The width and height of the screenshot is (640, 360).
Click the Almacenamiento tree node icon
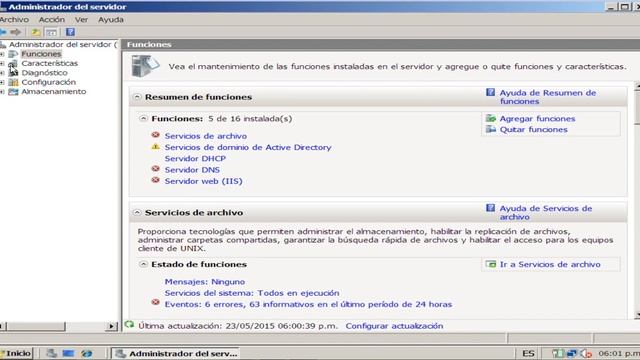13,91
